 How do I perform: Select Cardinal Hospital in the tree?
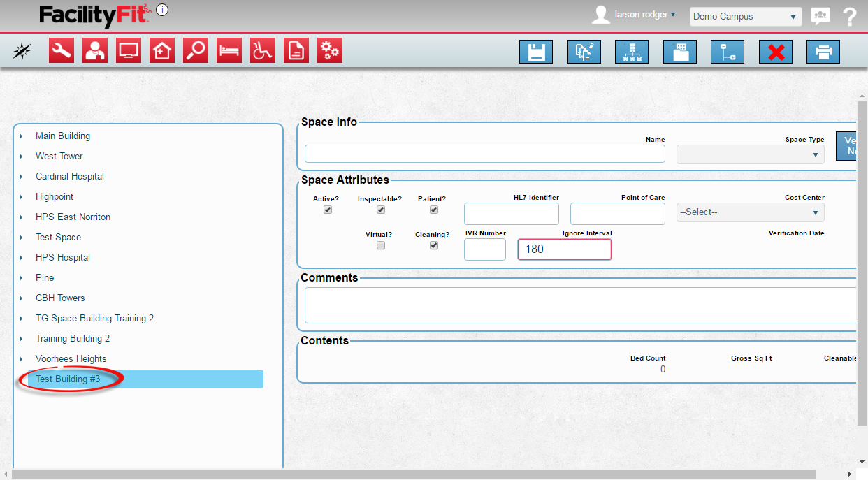(70, 177)
